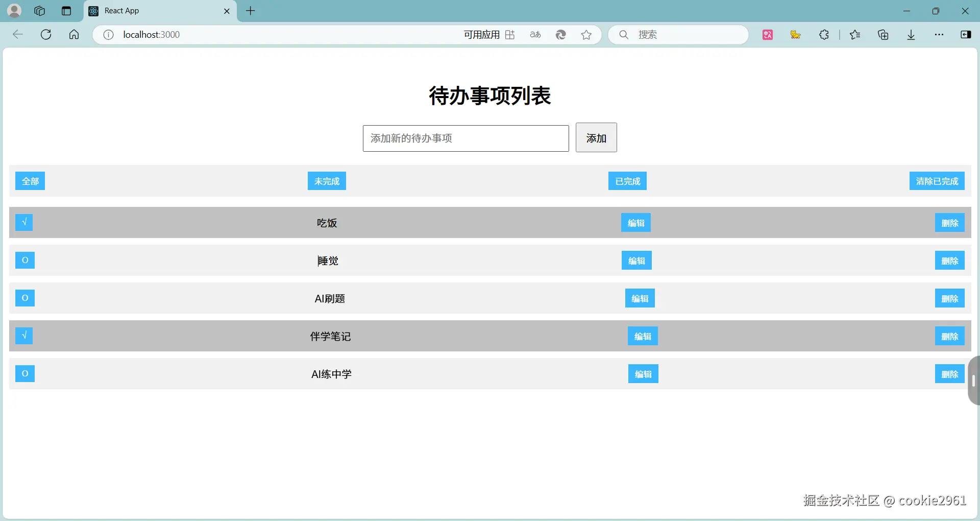Click the 吃饭 todo text
This screenshot has width=980, height=521.
click(327, 223)
